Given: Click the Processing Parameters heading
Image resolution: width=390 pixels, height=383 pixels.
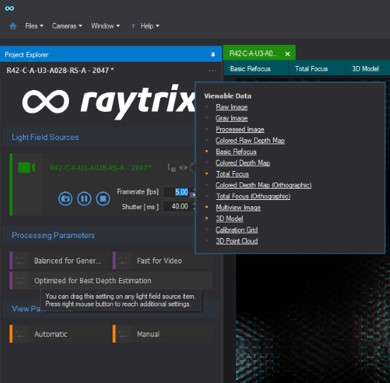Looking at the screenshot, I should tap(53, 235).
